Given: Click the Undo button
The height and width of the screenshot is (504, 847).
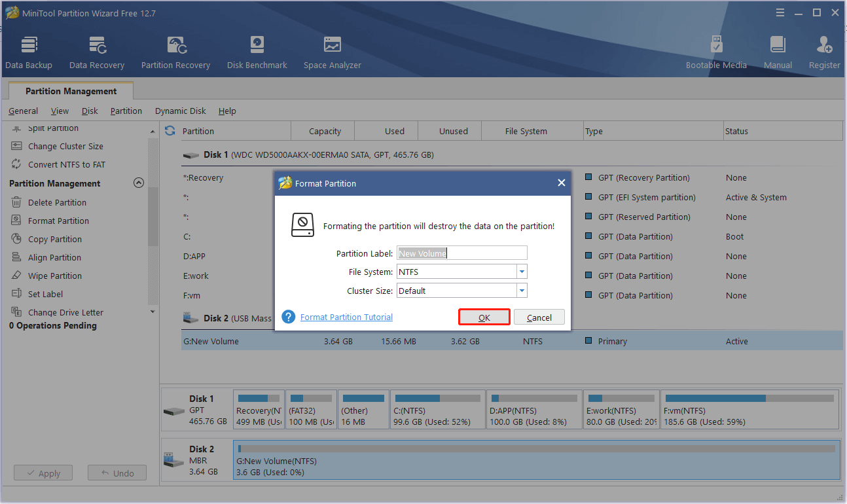Looking at the screenshot, I should (x=117, y=473).
